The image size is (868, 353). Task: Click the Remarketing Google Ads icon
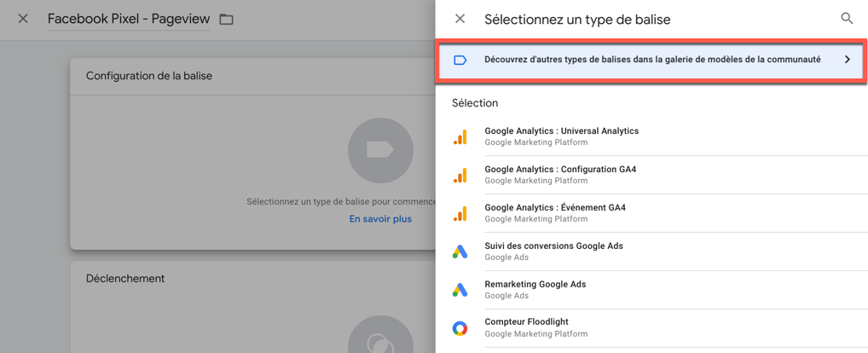[460, 290]
